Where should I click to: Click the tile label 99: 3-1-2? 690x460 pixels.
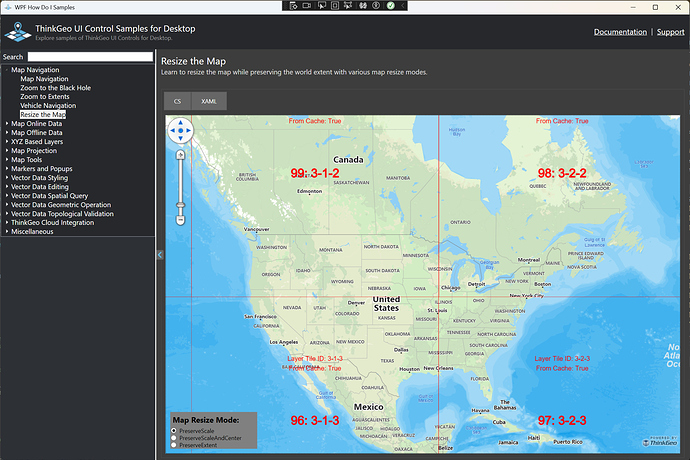pos(315,173)
